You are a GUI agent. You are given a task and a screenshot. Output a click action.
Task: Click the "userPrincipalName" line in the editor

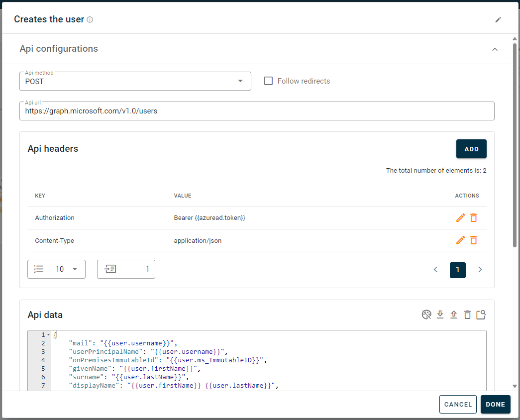click(148, 352)
